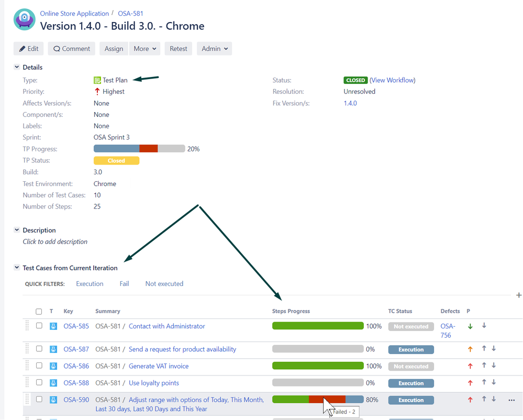Check the checkbox for OSA-588

[39, 382]
